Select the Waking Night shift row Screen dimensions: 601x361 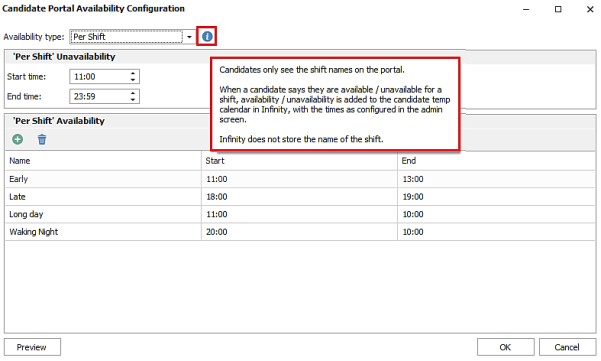coord(300,232)
